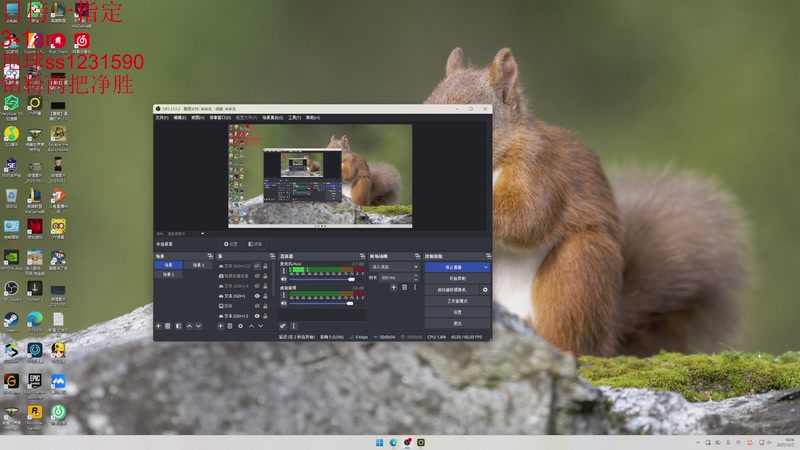Click the 开始录制 start recording button

(x=457, y=279)
